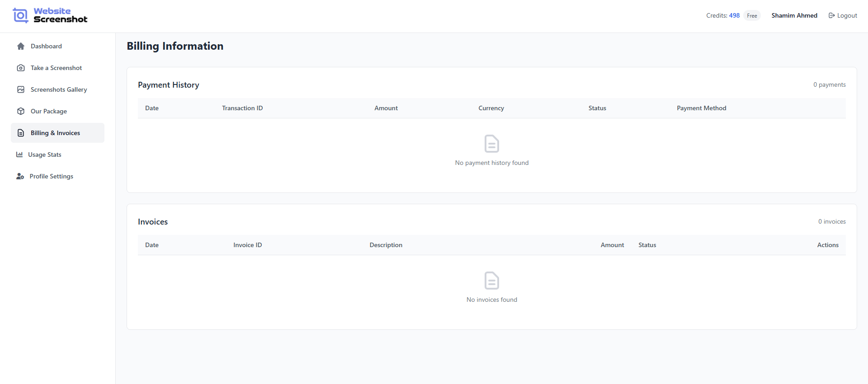
Task: Click the logout arrow icon
Action: point(831,15)
